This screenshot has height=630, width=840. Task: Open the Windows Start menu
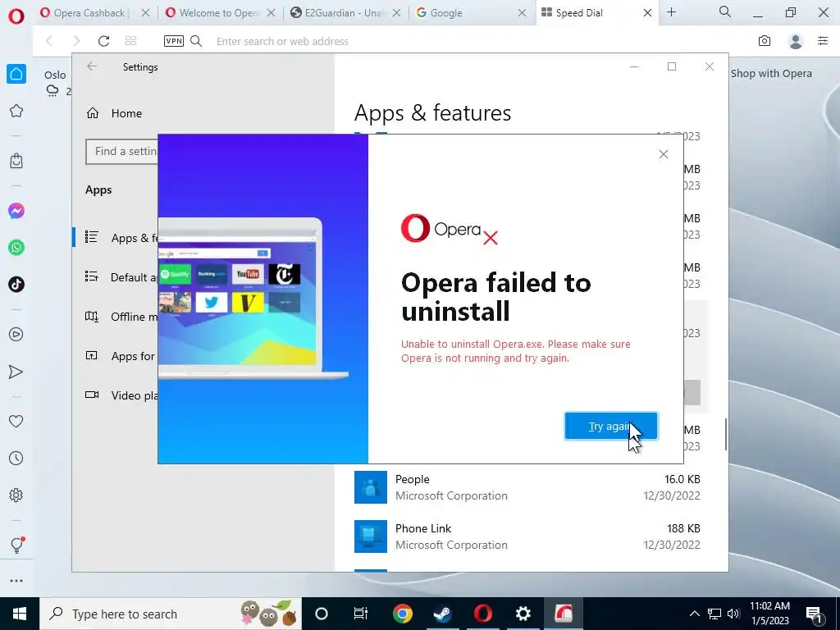(x=20, y=614)
